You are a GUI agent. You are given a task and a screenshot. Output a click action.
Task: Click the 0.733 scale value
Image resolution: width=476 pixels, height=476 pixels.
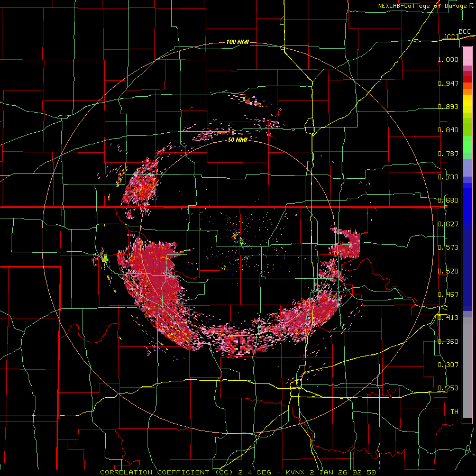tap(448, 177)
